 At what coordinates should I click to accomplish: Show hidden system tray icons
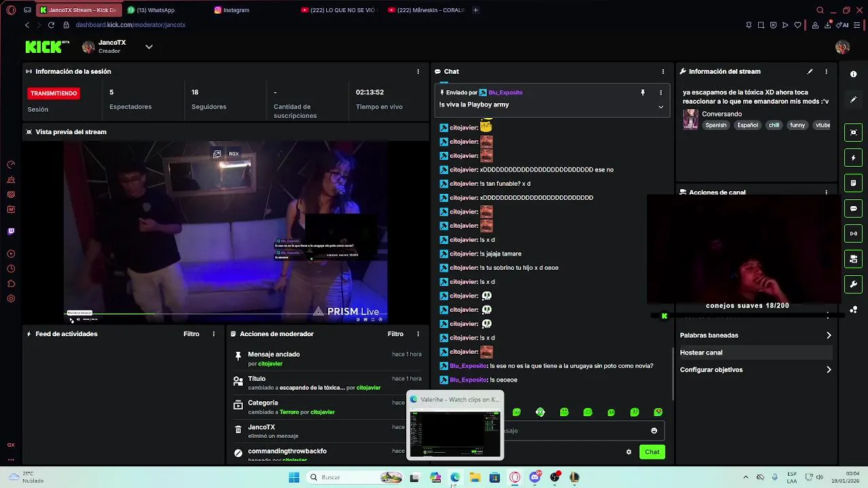click(745, 477)
